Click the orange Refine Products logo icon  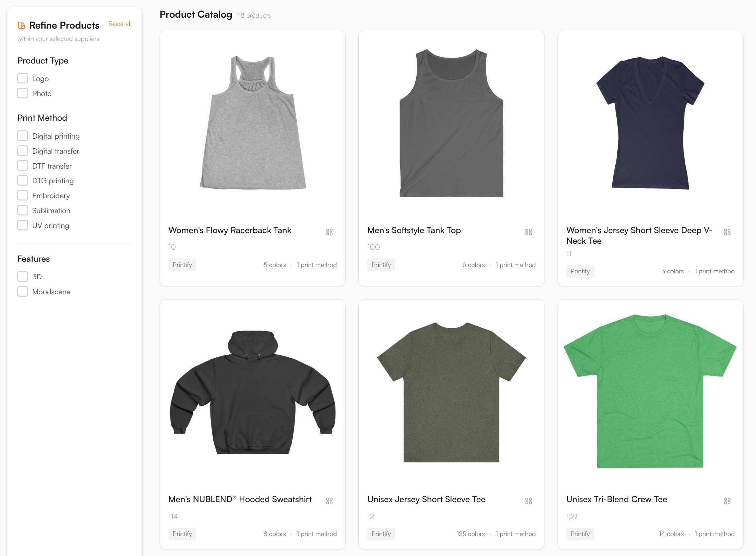tap(22, 25)
